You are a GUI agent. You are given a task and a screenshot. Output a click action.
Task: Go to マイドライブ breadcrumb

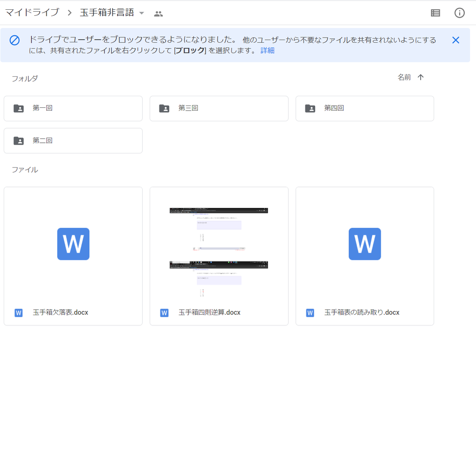[x=32, y=13]
